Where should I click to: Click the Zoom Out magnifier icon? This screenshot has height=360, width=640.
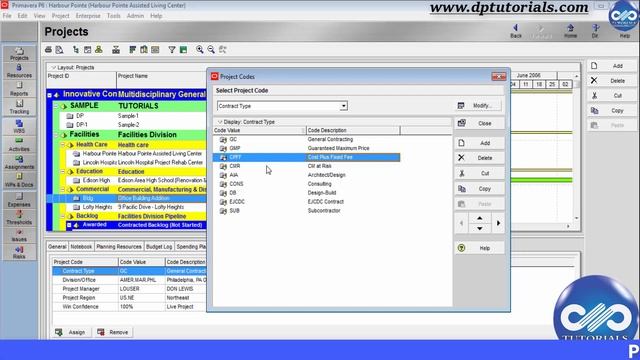pyautogui.click(x=211, y=50)
